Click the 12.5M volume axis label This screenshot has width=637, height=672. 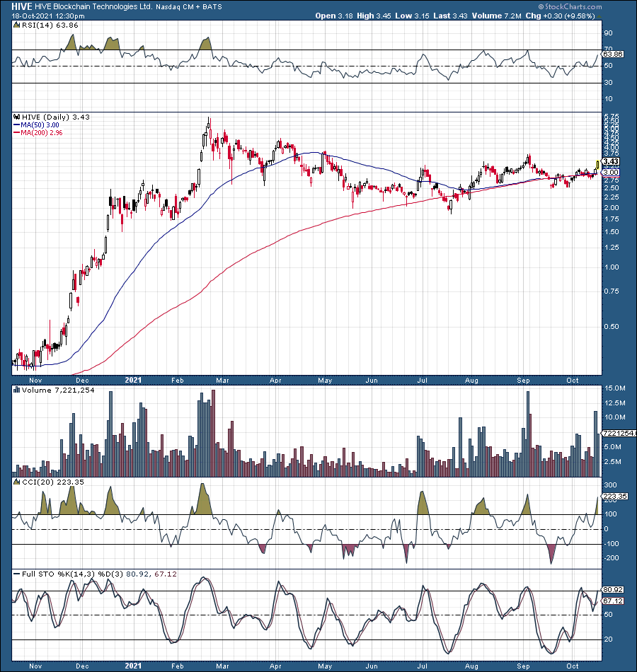tap(614, 403)
